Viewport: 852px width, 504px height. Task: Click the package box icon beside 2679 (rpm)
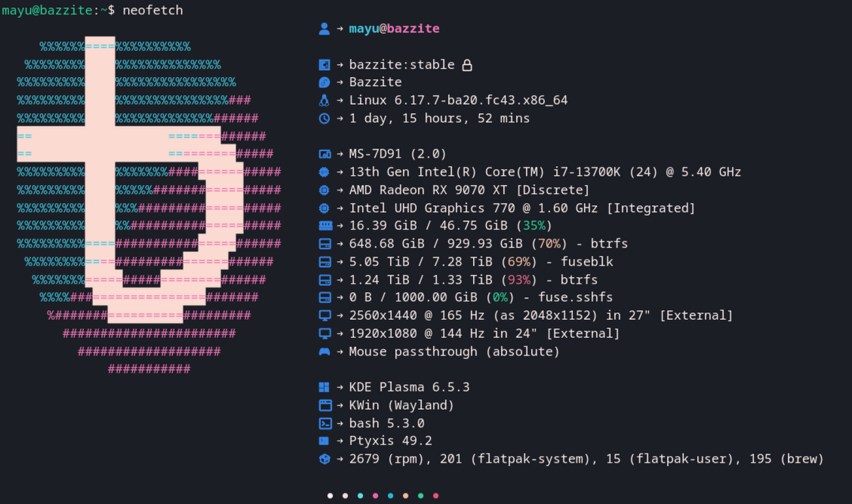(324, 459)
